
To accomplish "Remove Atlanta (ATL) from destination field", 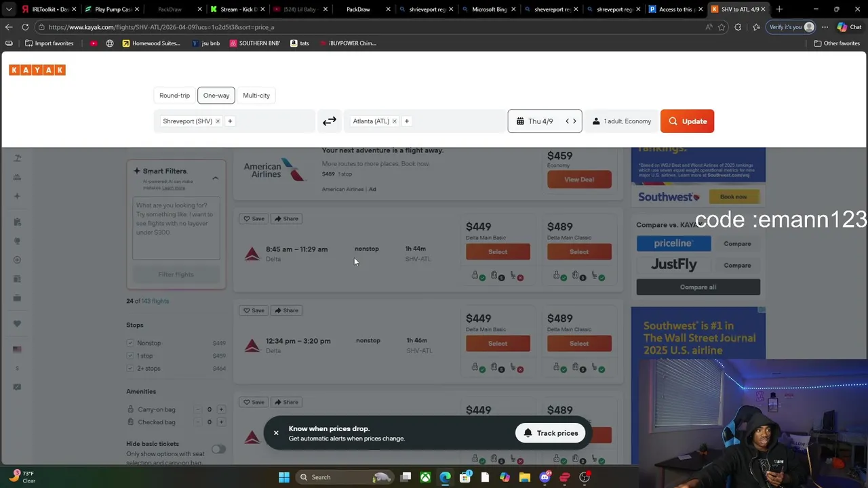I will click(x=395, y=121).
